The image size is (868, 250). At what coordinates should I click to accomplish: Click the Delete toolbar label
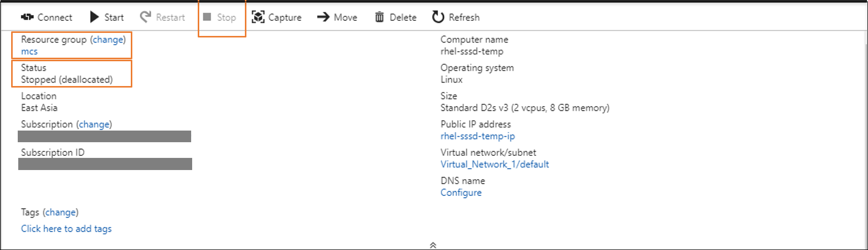coord(403,17)
